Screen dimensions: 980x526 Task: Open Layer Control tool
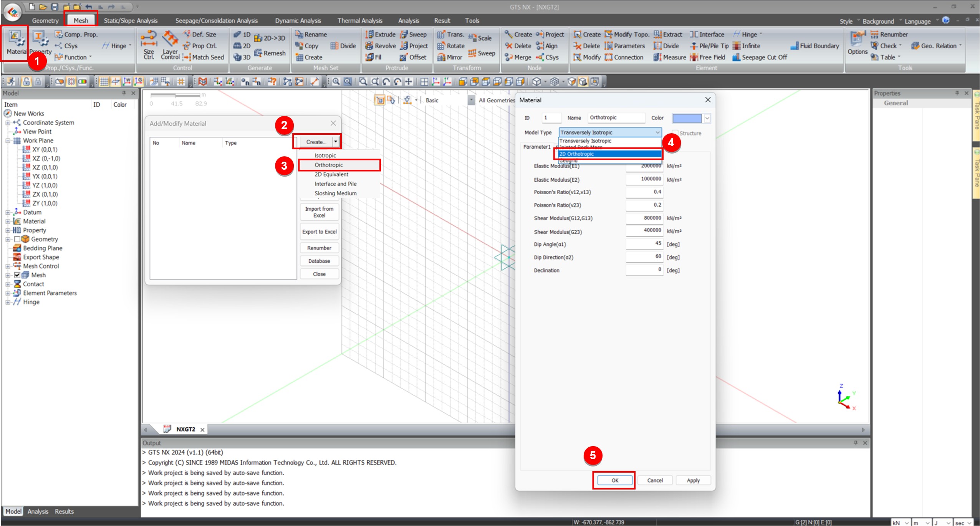pyautogui.click(x=170, y=45)
